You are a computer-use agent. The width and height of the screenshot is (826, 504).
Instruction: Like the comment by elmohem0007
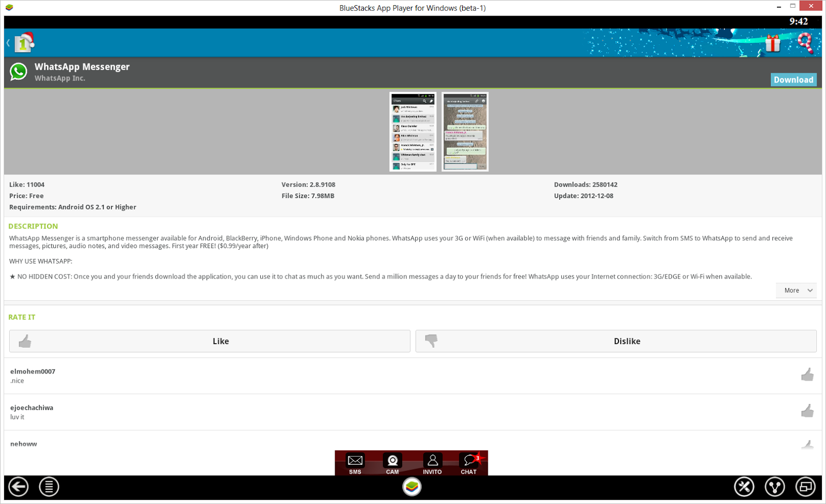(807, 375)
